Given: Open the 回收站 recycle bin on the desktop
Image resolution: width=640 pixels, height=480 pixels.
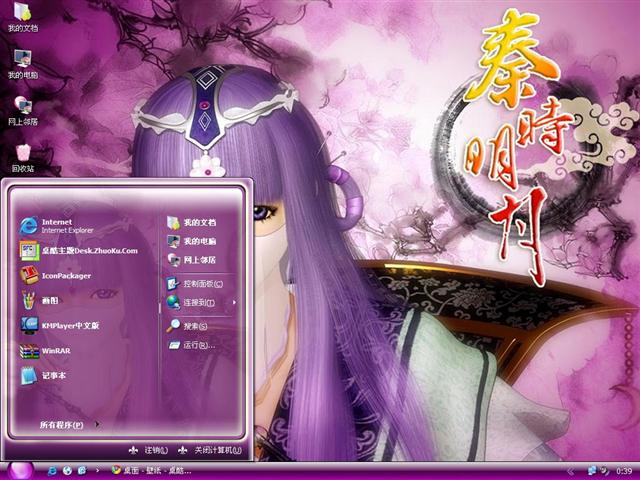Looking at the screenshot, I should 23,158.
